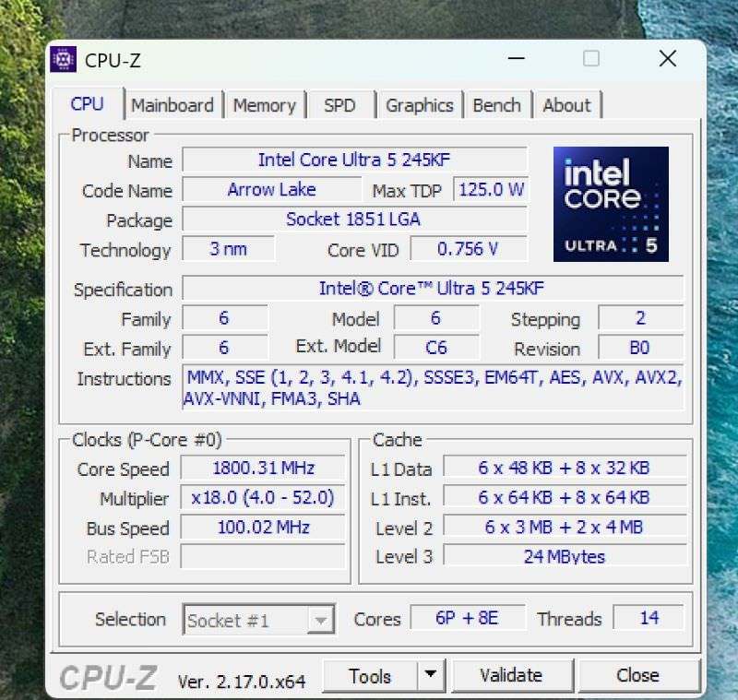
Task: Open the Bench tab
Action: point(496,105)
